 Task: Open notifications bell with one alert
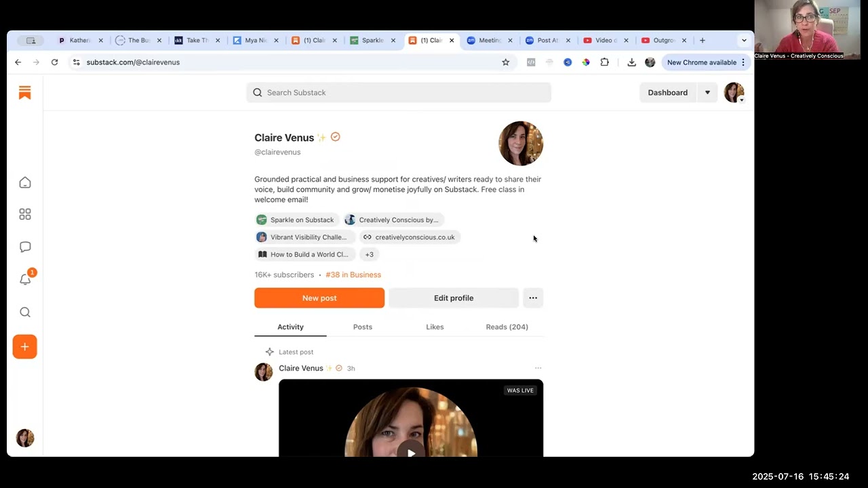pyautogui.click(x=26, y=279)
